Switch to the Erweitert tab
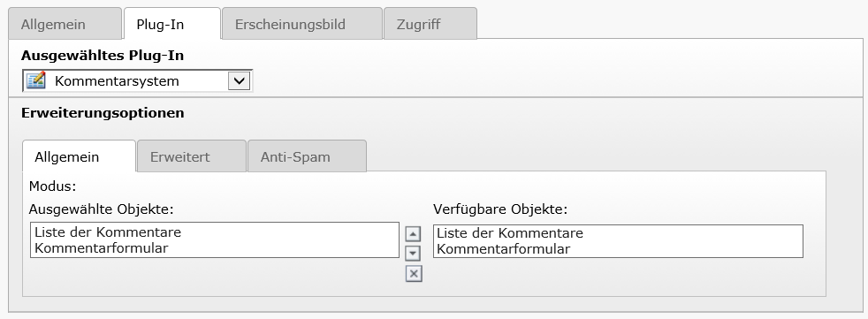 click(x=180, y=156)
